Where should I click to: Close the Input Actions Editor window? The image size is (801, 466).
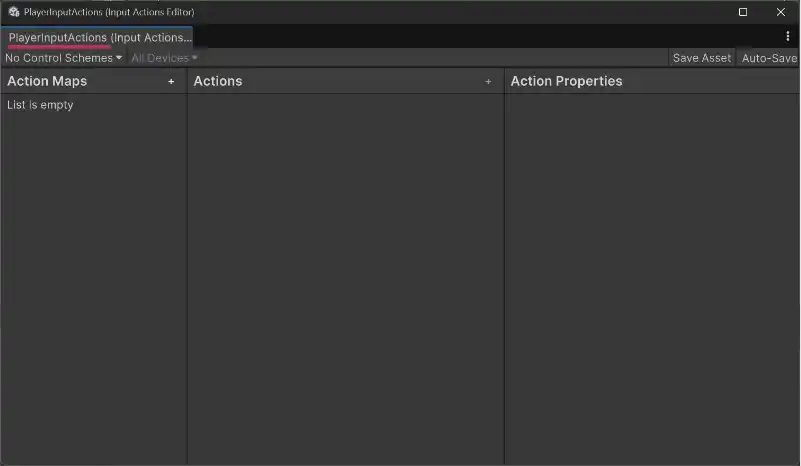[780, 12]
